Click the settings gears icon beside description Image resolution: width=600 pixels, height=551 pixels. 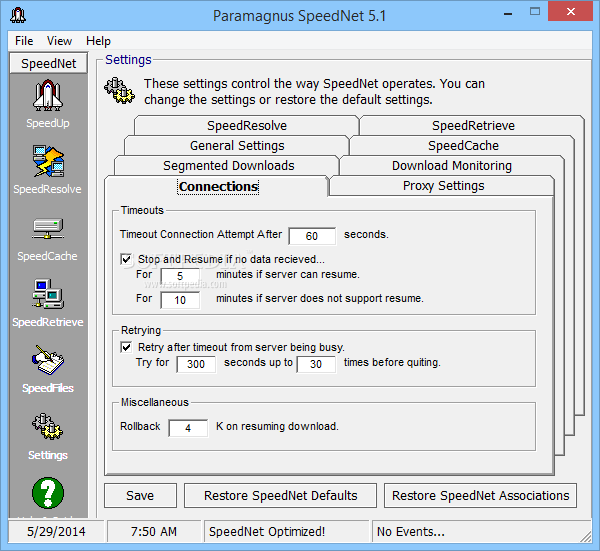tap(119, 90)
